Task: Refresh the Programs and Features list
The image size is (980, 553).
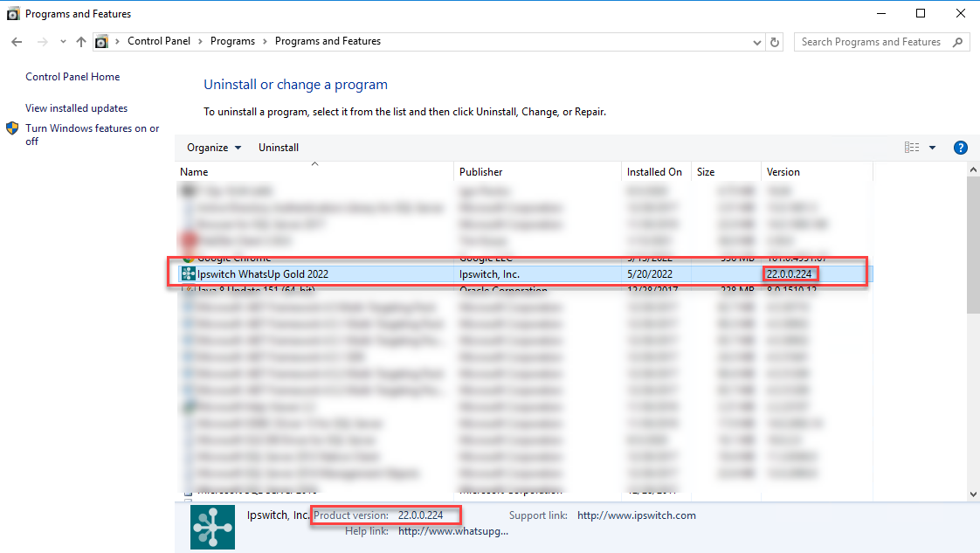Action: (775, 43)
